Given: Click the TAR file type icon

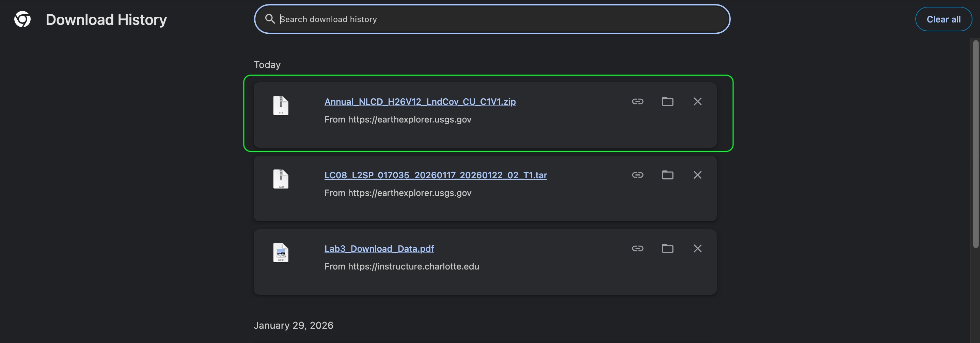Looking at the screenshot, I should click(x=281, y=179).
